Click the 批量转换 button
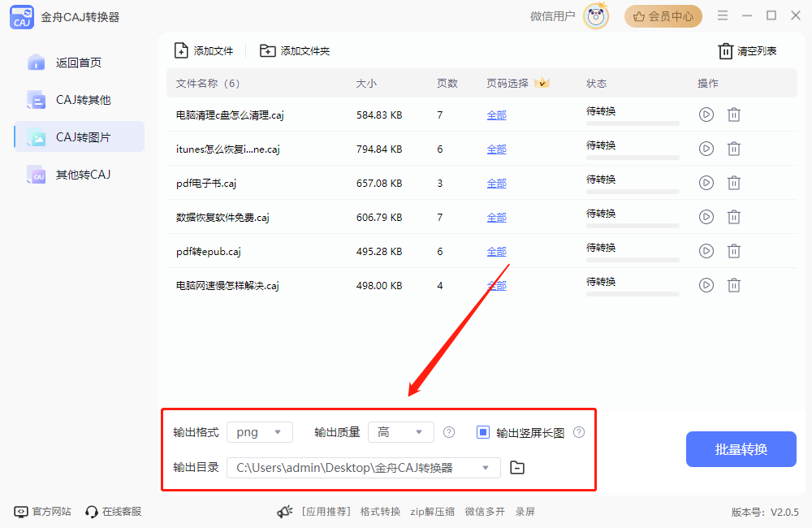The height and width of the screenshot is (528, 812). coord(741,449)
